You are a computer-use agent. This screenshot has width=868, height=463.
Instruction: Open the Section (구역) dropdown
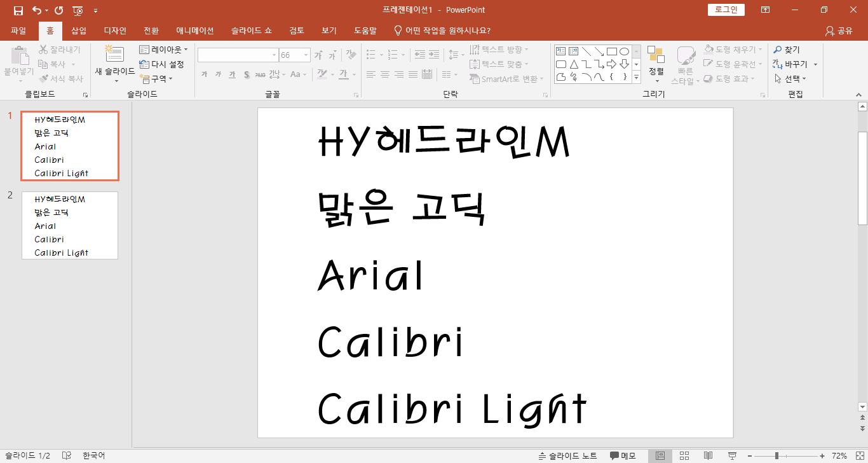pos(156,79)
